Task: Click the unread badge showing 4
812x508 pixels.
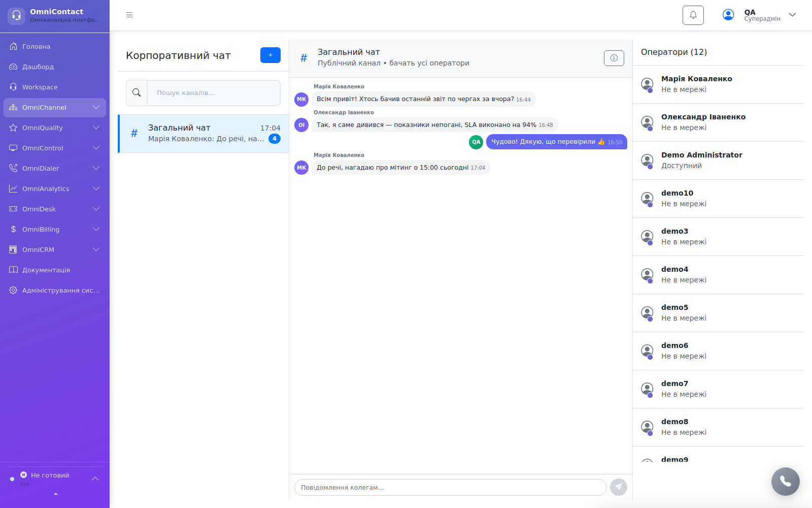Action: [x=275, y=139]
